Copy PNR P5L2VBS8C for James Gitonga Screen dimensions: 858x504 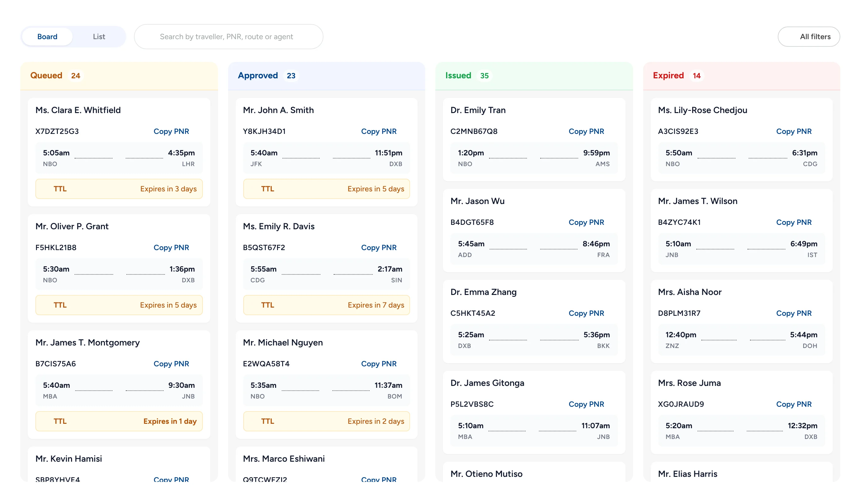click(x=586, y=404)
